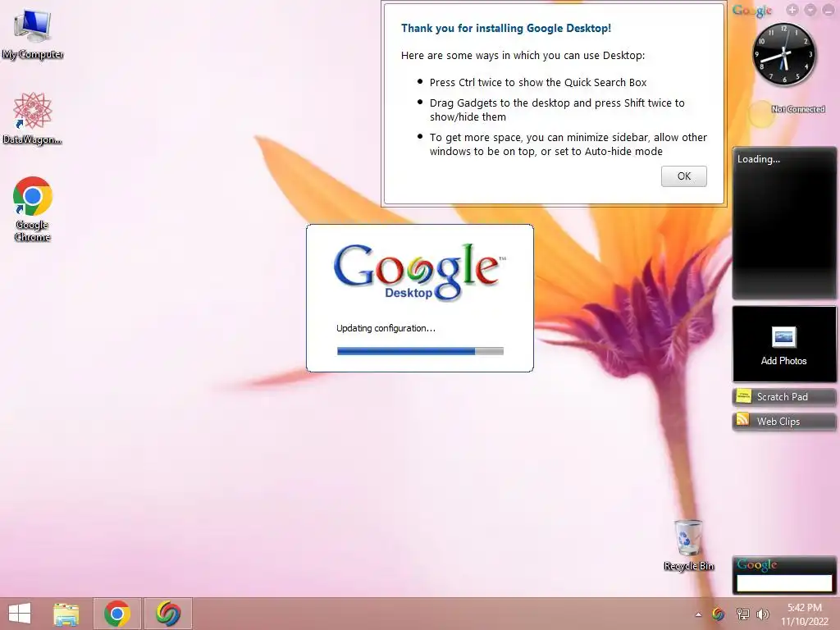Click the weather sun icon in sidebar
The image size is (840, 630).
click(x=761, y=114)
